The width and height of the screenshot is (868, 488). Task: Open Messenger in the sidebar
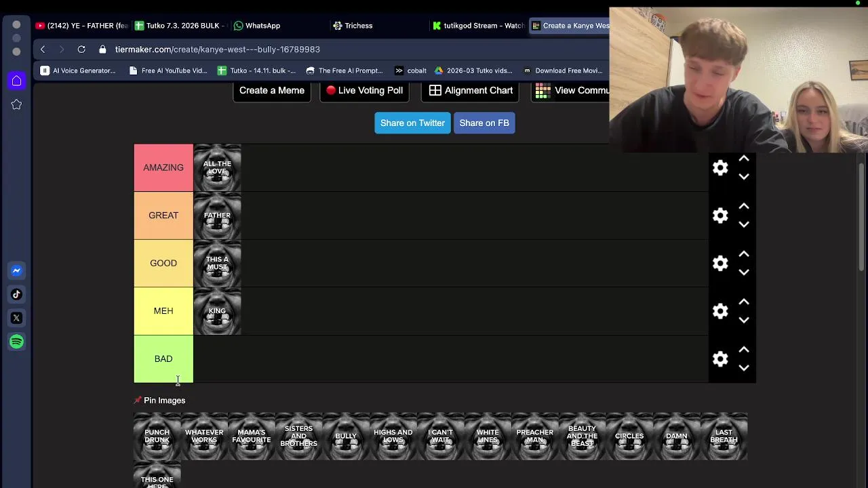click(16, 270)
